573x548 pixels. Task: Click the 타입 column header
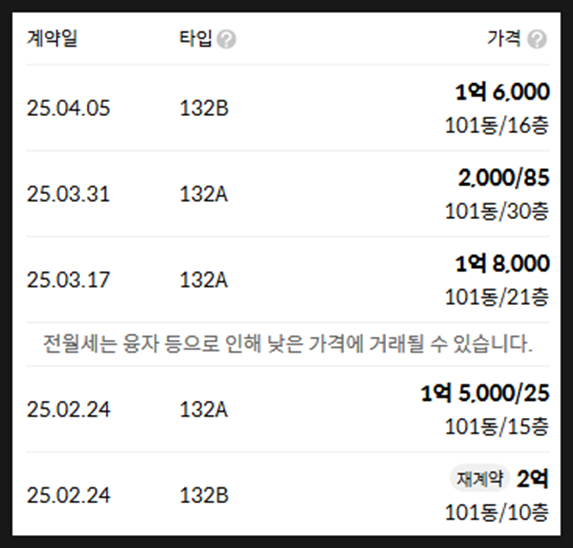(196, 38)
